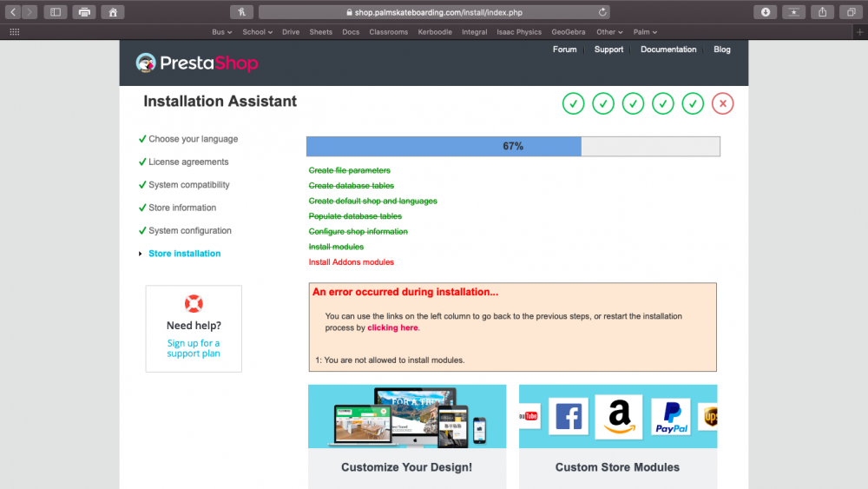Open the Drive bookmark
Viewport: 868px width, 489px height.
291,32
